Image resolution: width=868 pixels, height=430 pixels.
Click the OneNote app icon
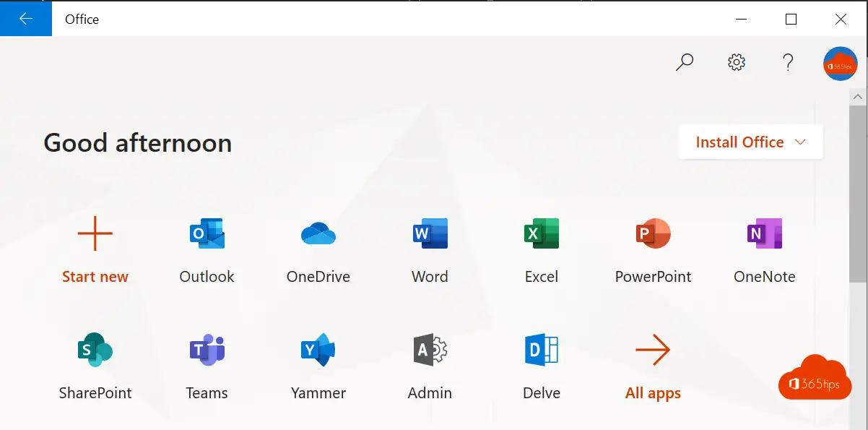764,234
